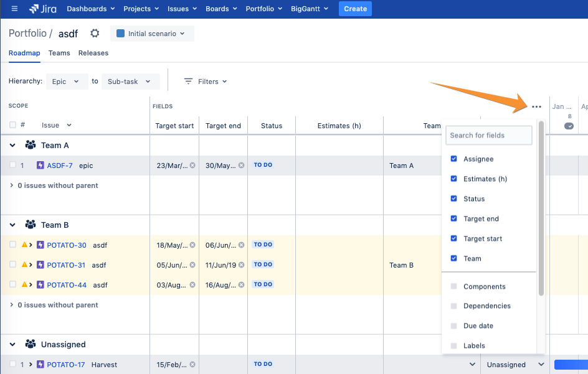Uncheck the Assignee field checkbox
This screenshot has height=374, width=588.
(x=453, y=159)
